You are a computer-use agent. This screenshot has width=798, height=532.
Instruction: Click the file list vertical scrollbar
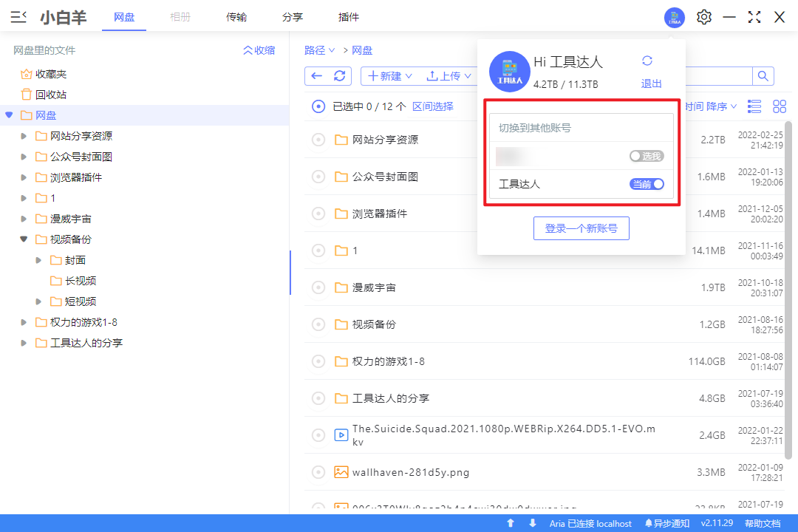pos(788,222)
